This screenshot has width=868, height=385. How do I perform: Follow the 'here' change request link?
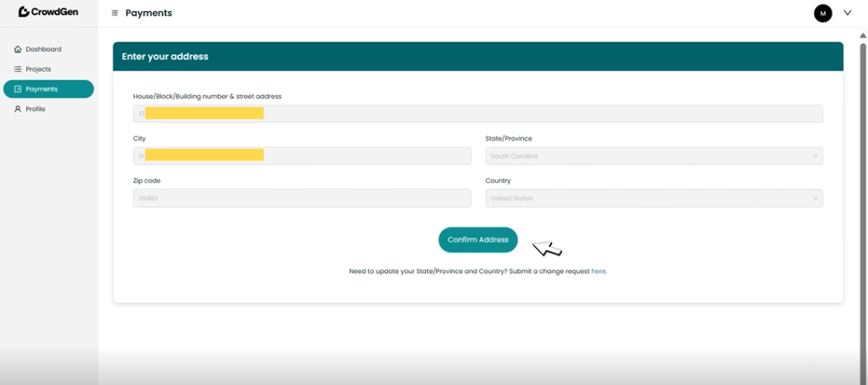coord(598,271)
